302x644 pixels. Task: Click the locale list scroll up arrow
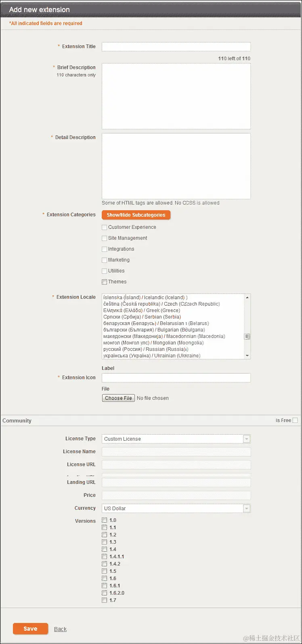(247, 298)
